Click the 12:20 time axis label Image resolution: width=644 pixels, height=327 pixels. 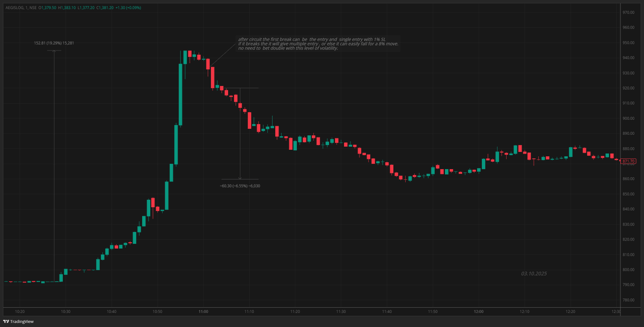pos(570,311)
